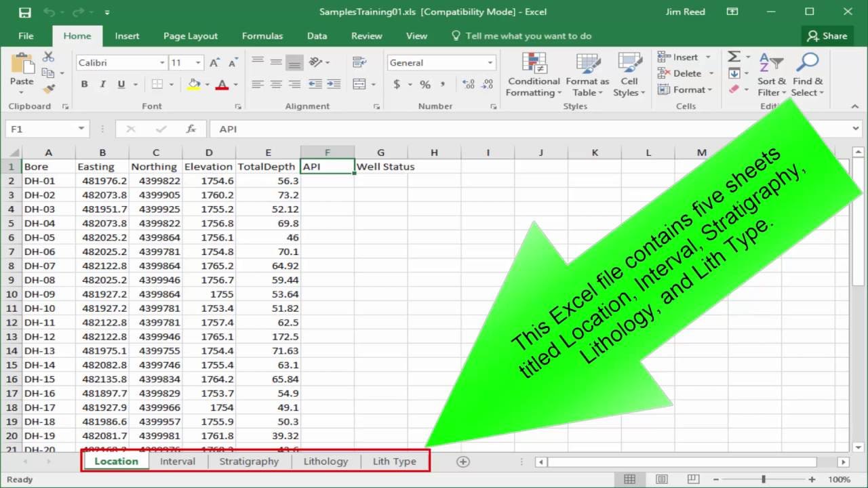Click the Tell me what you want search box
Screen dimensions: 868x488
(521, 36)
